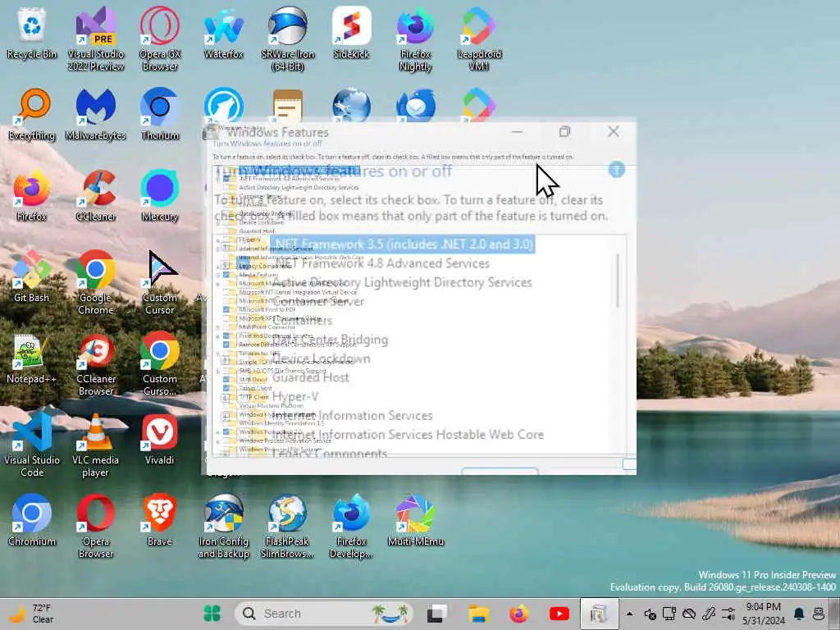Select Iron Config and Backup icon

click(223, 527)
